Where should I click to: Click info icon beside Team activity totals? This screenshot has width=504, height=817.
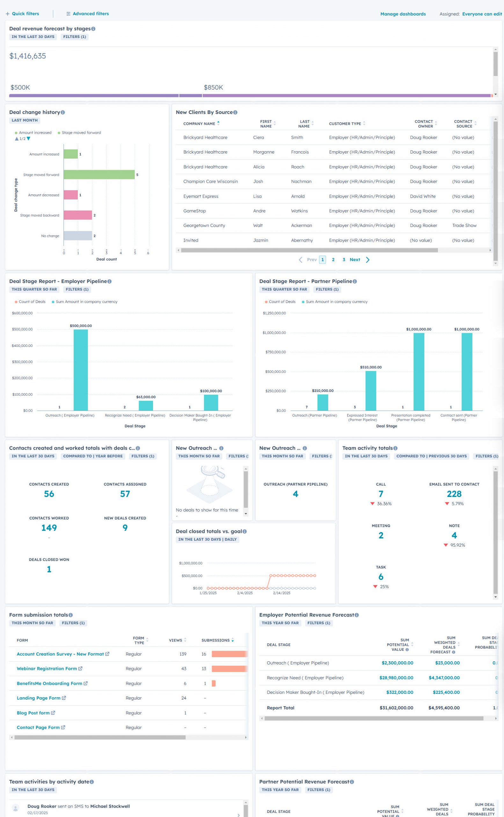pos(395,448)
